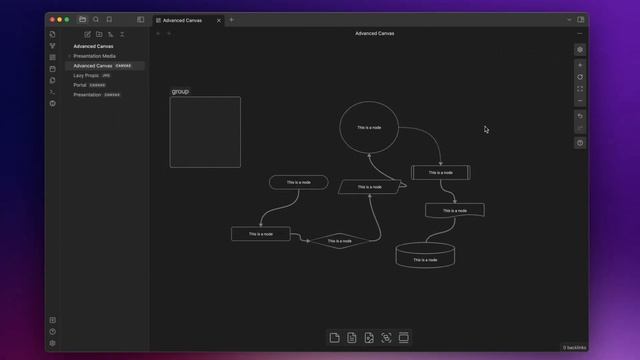Create new canvas via ribbon icon
The width and height of the screenshot is (640, 360).
(53, 58)
